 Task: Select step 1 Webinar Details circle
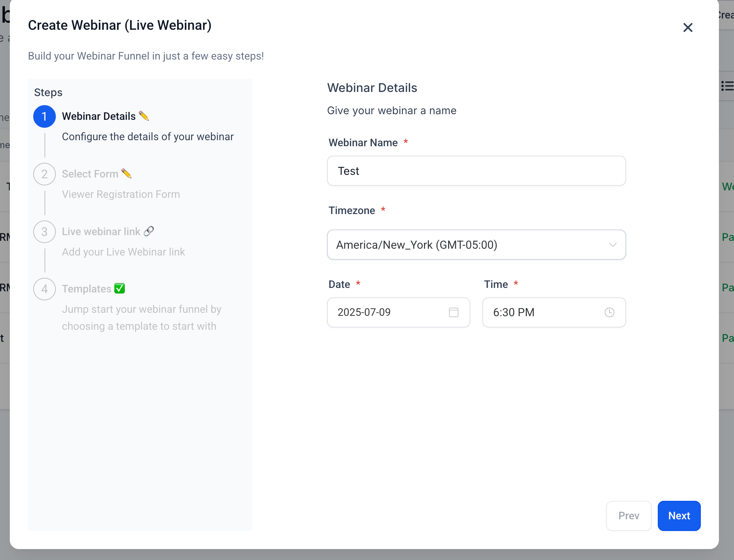[45, 116]
